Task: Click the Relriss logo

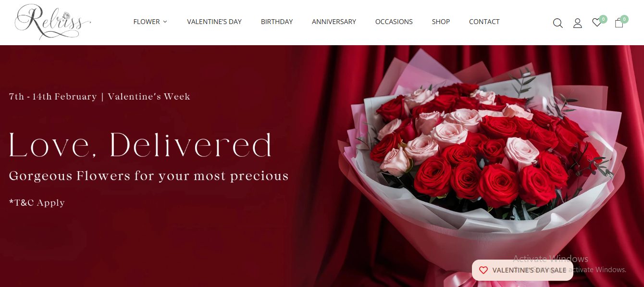Action: click(x=53, y=22)
